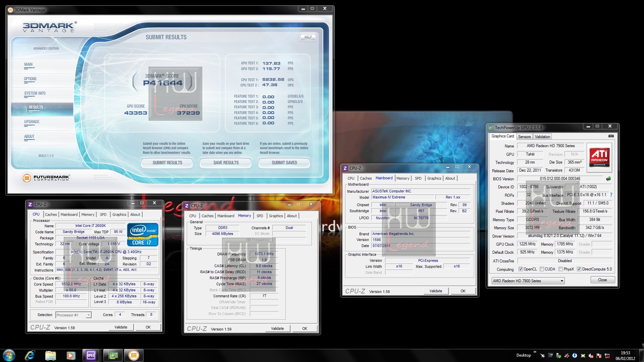
Task: Click the GPU Clock 1225 MHz value
Action: click(528, 244)
